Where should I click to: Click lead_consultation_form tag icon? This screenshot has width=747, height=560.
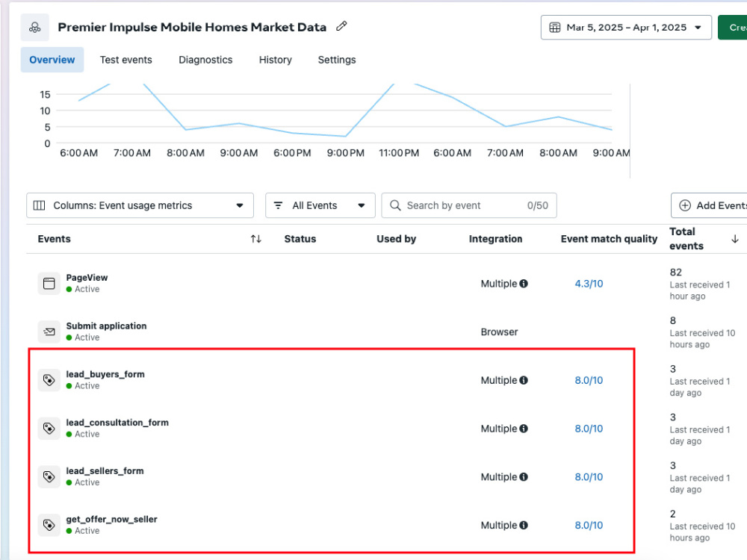pos(49,429)
